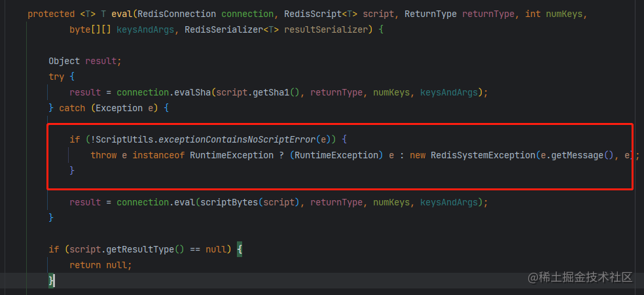Click the 'byte[][]' type declaration

pos(90,29)
